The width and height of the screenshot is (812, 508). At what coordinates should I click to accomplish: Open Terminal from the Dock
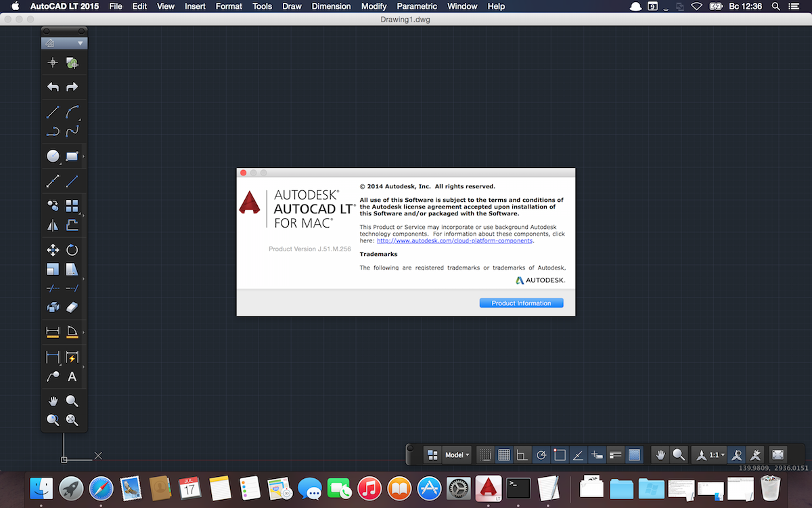click(519, 488)
